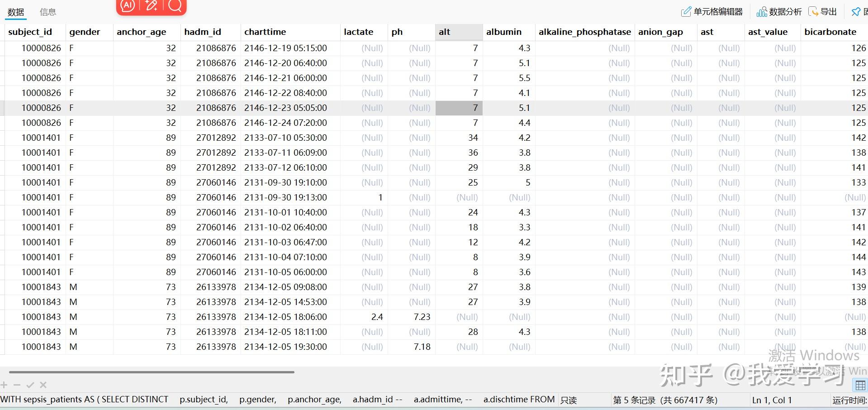Select the gender column header
Screen dimensions: 868x410
(89, 32)
